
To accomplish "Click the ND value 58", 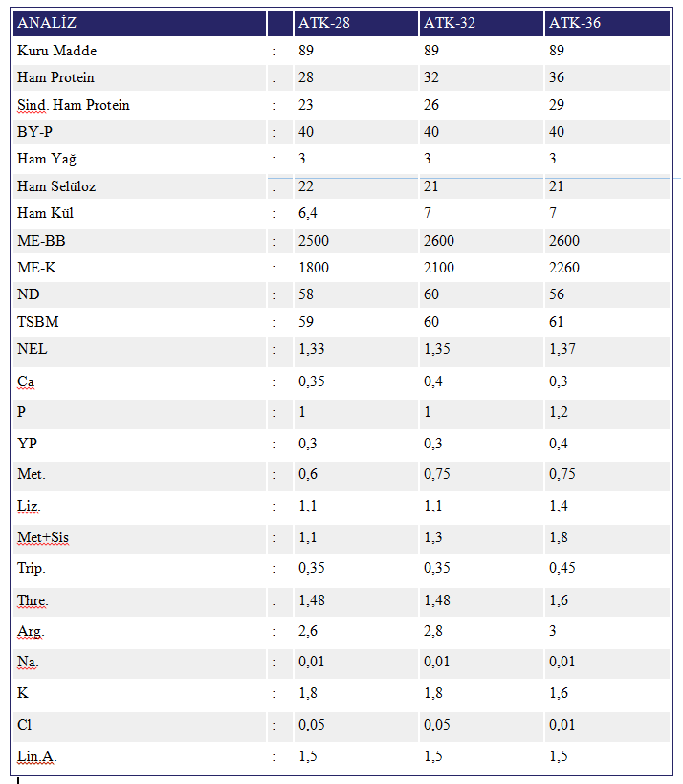I will coord(306,295).
